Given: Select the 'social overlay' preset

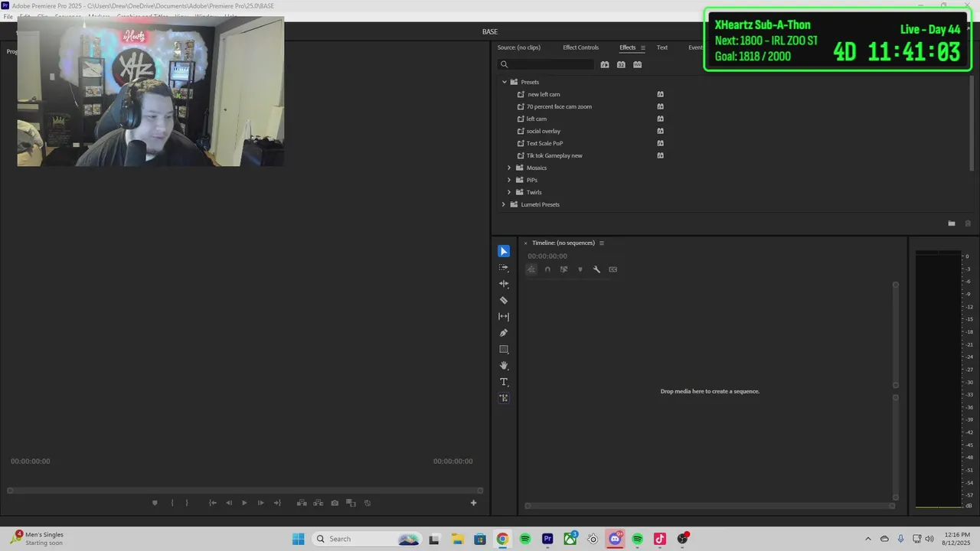Looking at the screenshot, I should click(x=543, y=131).
